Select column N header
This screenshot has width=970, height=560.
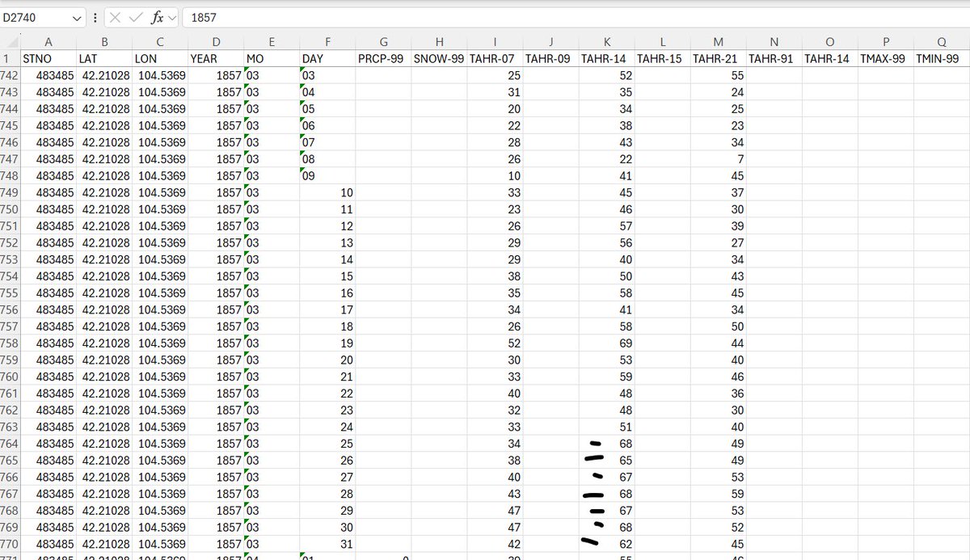[774, 42]
